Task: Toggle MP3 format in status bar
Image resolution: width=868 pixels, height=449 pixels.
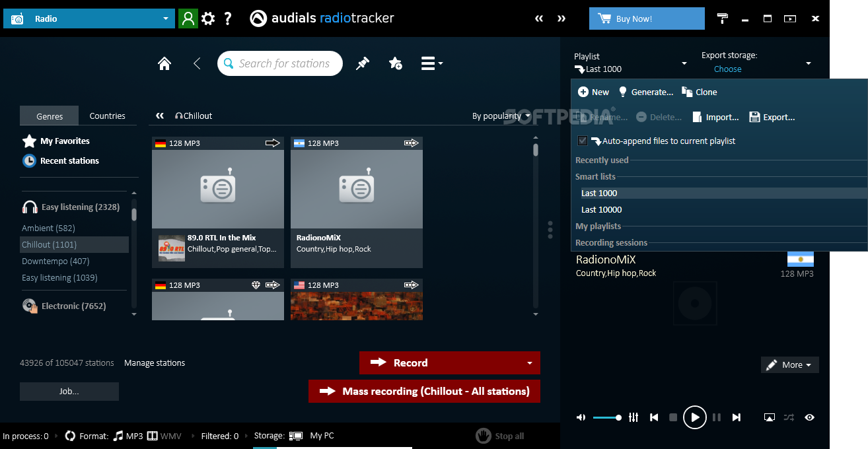Action: 128,436
